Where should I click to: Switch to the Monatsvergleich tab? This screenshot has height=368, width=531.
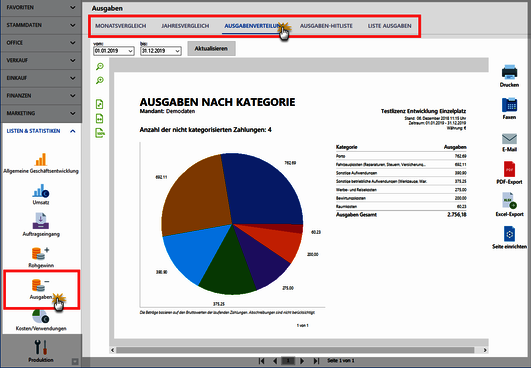click(x=121, y=26)
